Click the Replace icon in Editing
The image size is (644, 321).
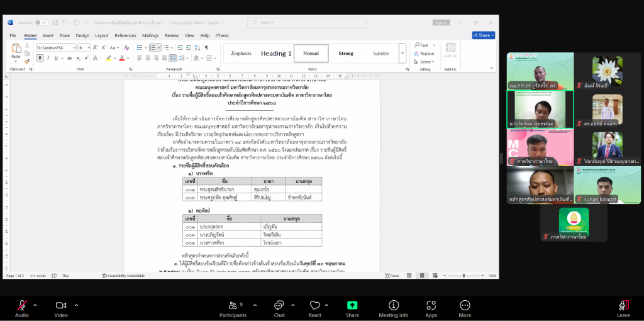(x=416, y=53)
